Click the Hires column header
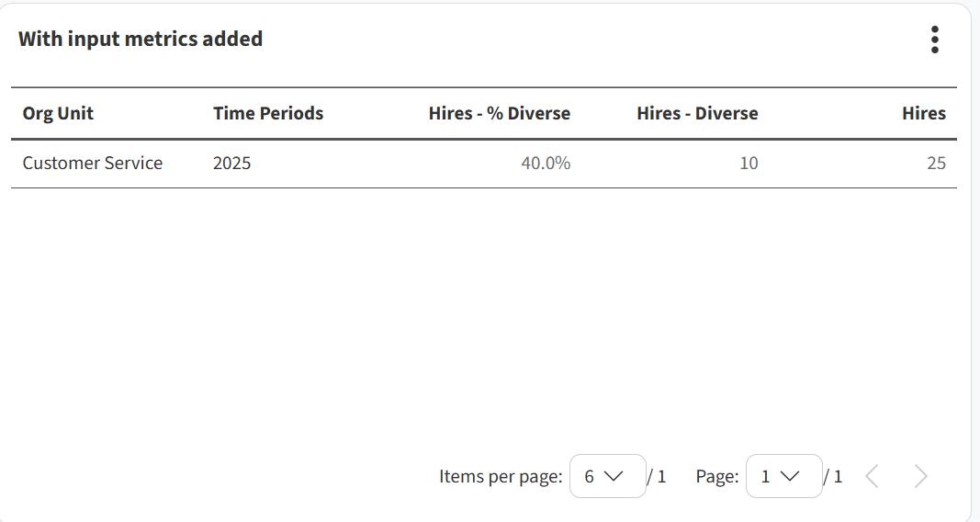The image size is (980, 522). [x=923, y=113]
